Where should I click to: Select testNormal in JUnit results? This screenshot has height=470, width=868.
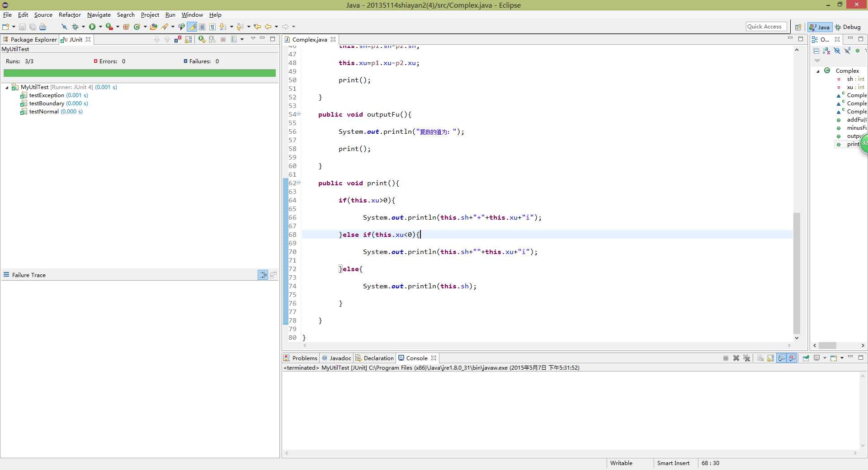pyautogui.click(x=52, y=112)
